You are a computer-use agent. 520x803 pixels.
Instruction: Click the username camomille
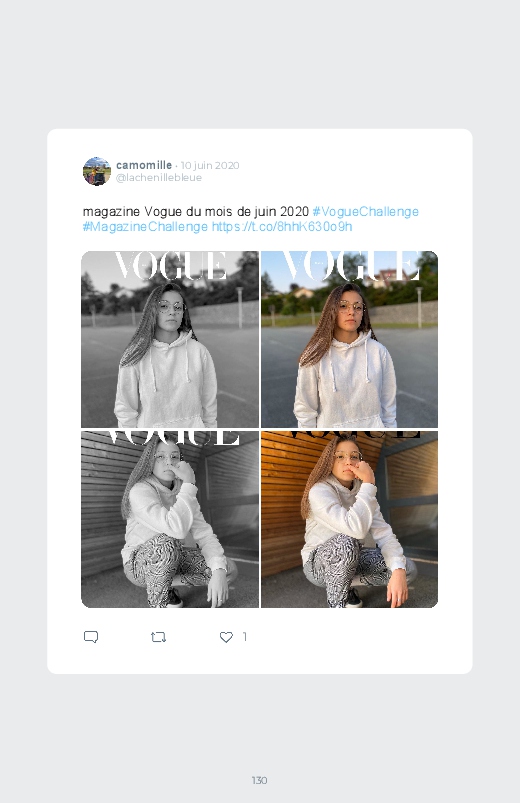(x=144, y=165)
